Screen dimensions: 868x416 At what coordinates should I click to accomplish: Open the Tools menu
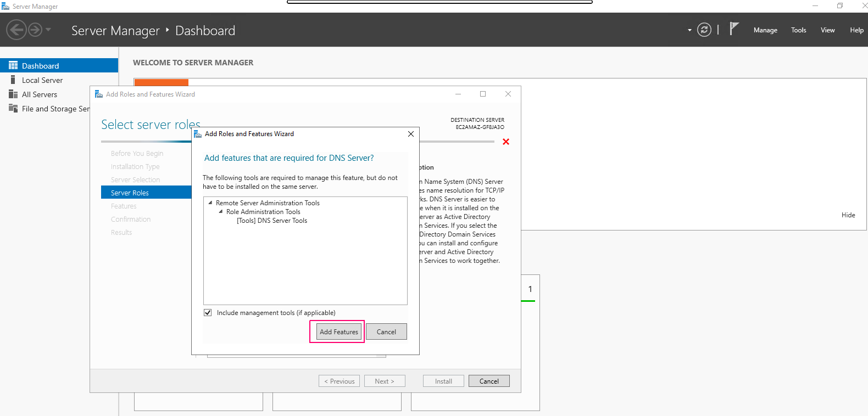coord(799,30)
